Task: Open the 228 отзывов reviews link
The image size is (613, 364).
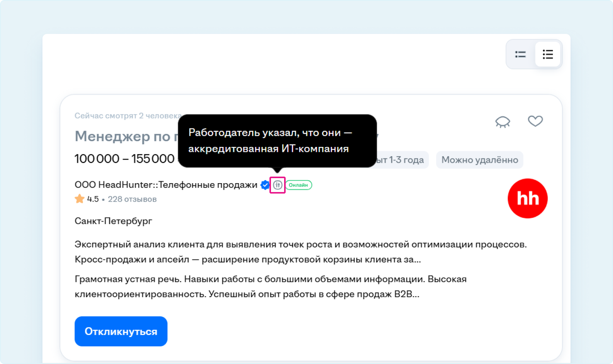Action: pyautogui.click(x=132, y=199)
